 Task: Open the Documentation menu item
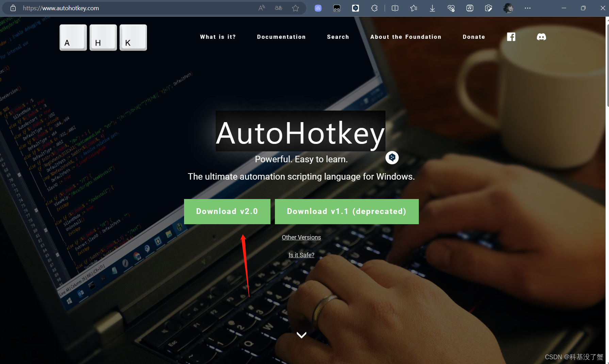pos(281,37)
